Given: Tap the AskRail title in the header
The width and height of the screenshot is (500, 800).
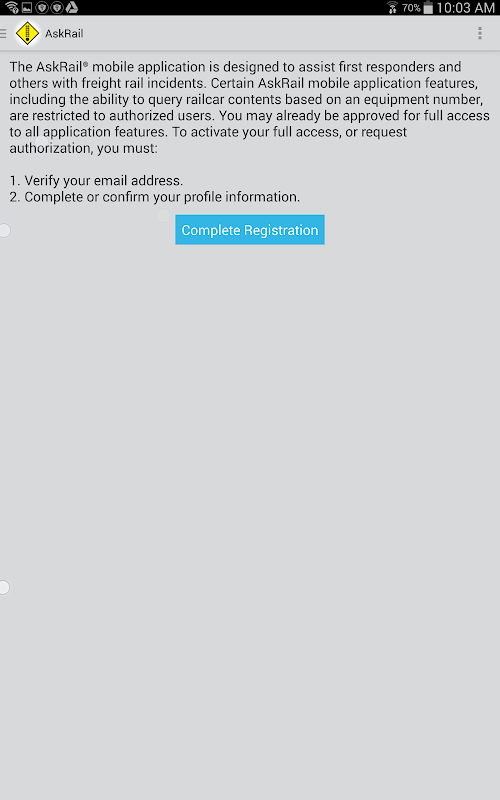Looking at the screenshot, I should pyautogui.click(x=64, y=34).
